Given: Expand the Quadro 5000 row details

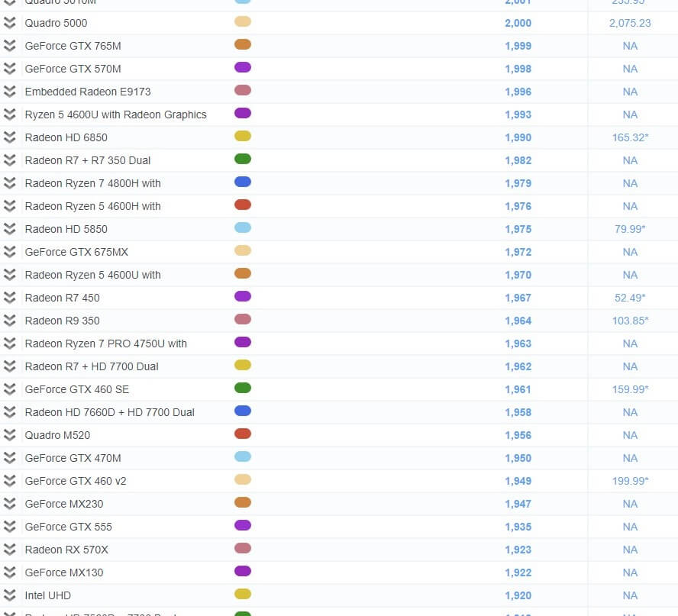Looking at the screenshot, I should (x=9, y=23).
